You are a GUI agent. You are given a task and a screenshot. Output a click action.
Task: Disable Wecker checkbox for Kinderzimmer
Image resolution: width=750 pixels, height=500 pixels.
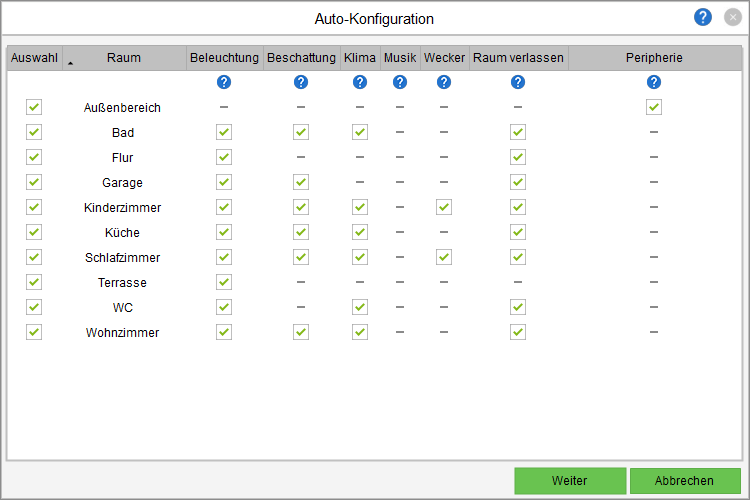pyautogui.click(x=444, y=207)
